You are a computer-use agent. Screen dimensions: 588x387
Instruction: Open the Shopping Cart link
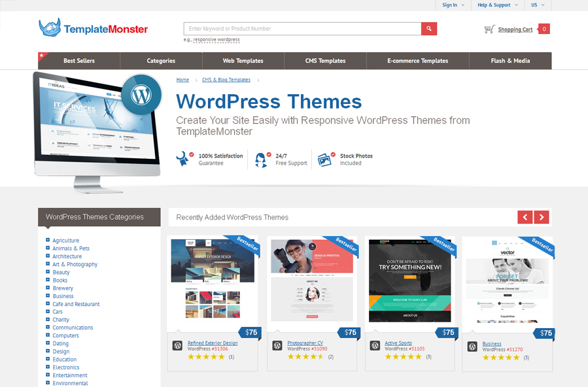[x=515, y=29]
